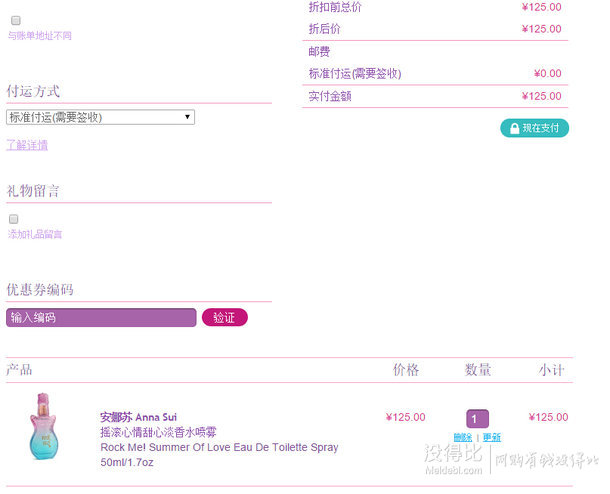Screen dimensions: 610x494
Task: Click the 折后价 amount ¥125.00
Action: [541, 29]
